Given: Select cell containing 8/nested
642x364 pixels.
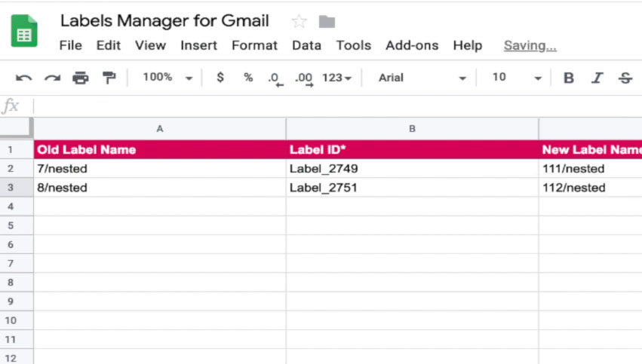Looking at the screenshot, I should 160,188.
